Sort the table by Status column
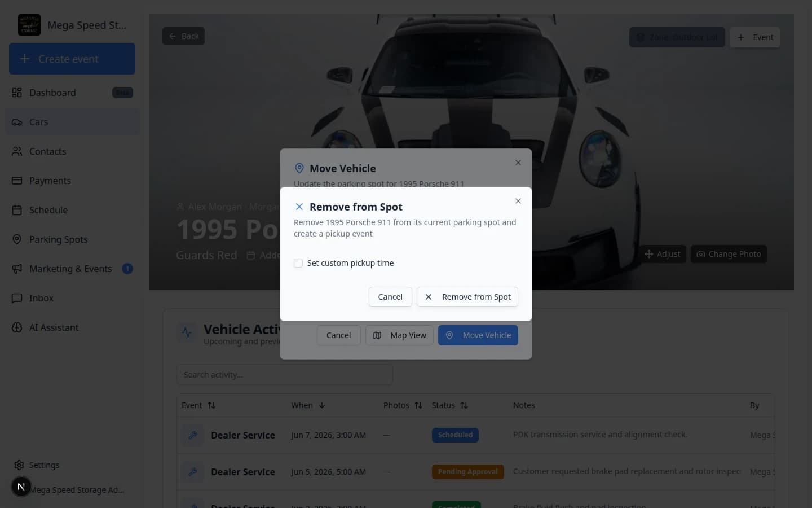Viewport: 812px width, 508px height. click(x=450, y=405)
